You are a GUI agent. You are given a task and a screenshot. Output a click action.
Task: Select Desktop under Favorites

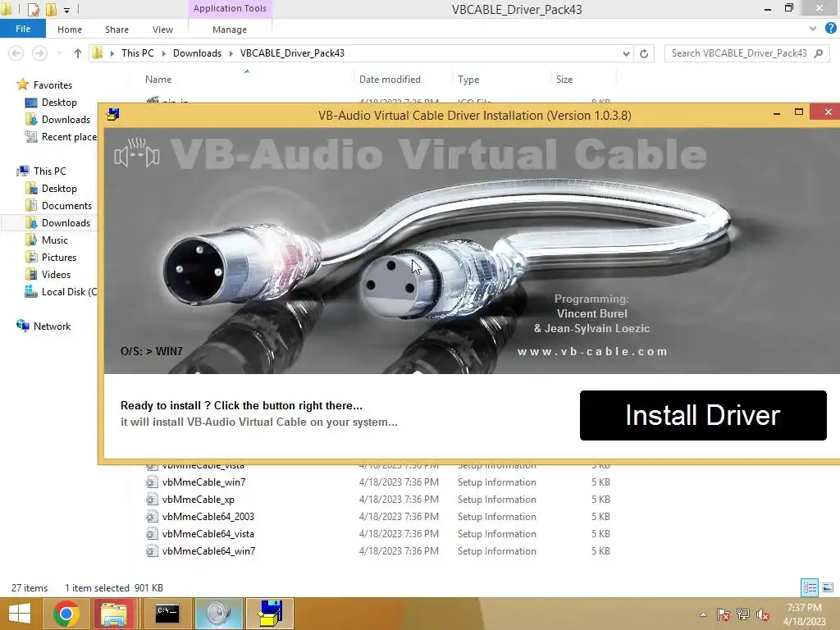pos(59,103)
